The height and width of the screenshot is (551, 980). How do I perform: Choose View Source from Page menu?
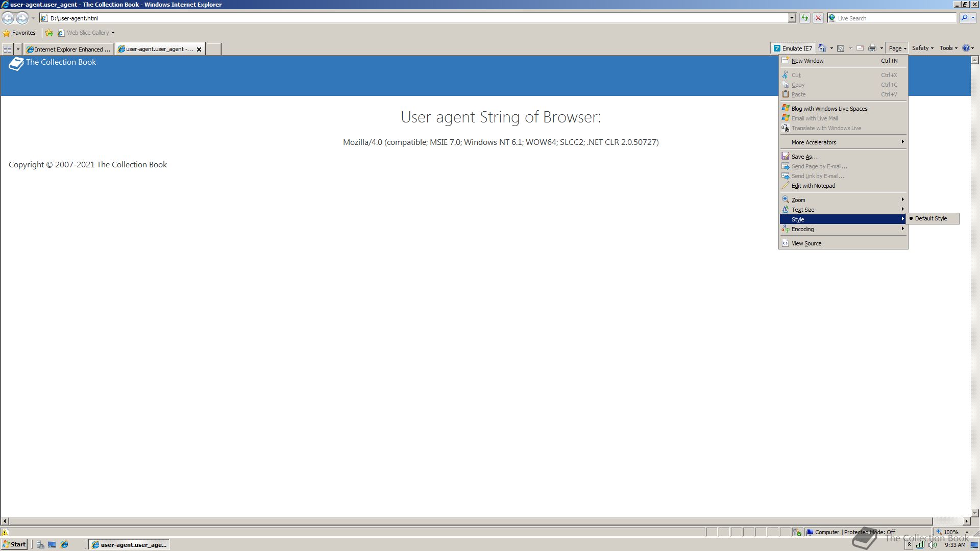click(843, 243)
